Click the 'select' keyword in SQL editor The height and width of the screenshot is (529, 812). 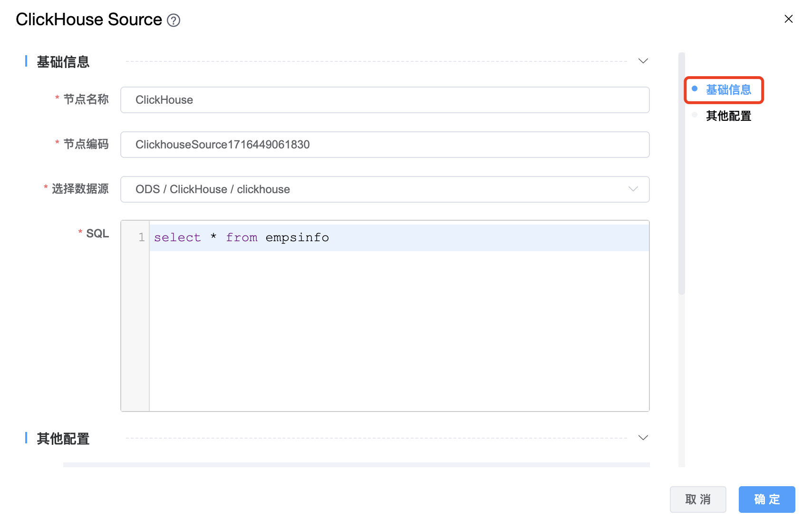pos(177,237)
